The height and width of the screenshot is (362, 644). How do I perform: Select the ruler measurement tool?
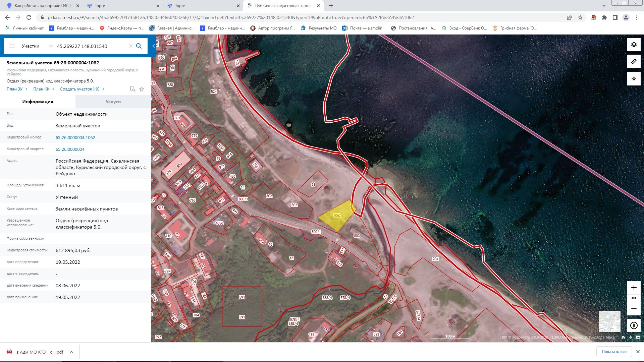(634, 62)
